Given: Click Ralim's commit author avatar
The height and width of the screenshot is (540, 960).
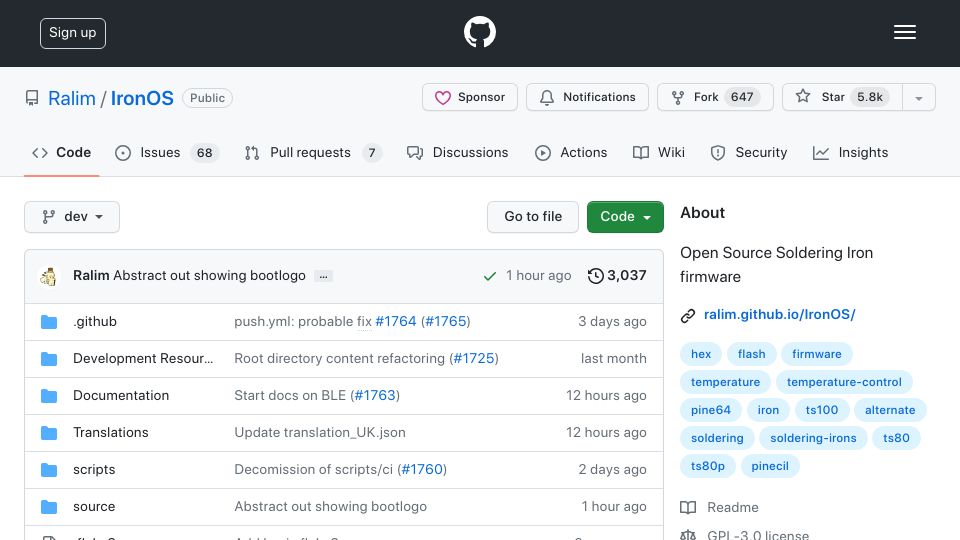Looking at the screenshot, I should [48, 277].
